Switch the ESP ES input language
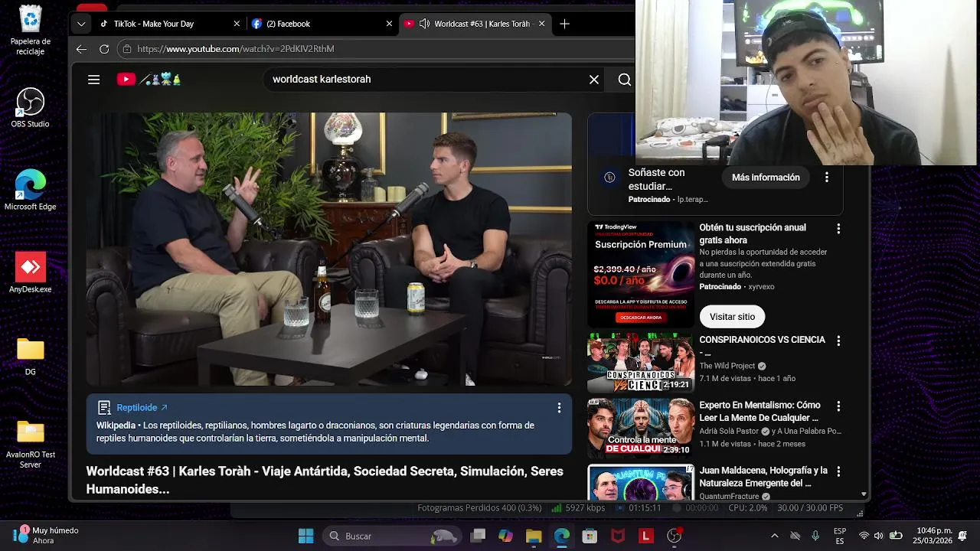 (840, 536)
